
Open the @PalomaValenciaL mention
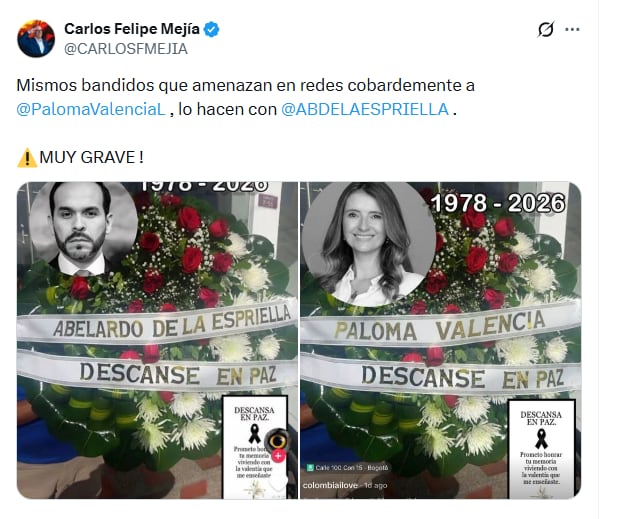click(91, 109)
